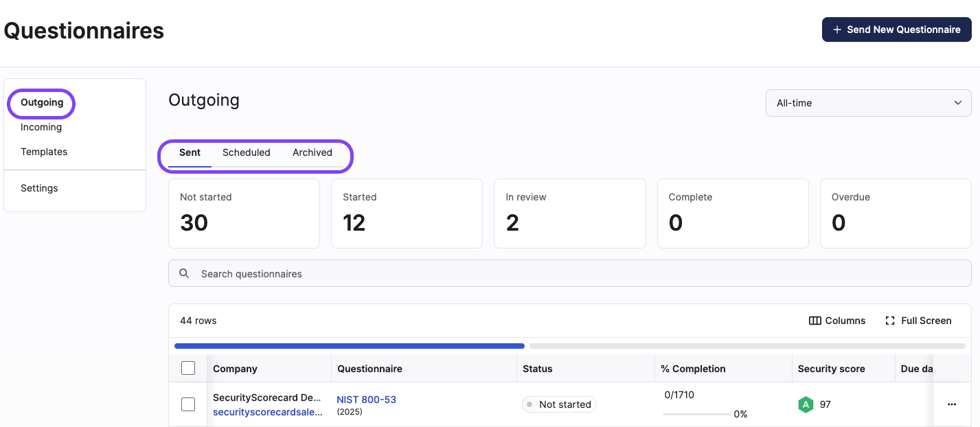Click the search magnifier icon
Viewport: 980px width, 427px height.
click(x=184, y=273)
